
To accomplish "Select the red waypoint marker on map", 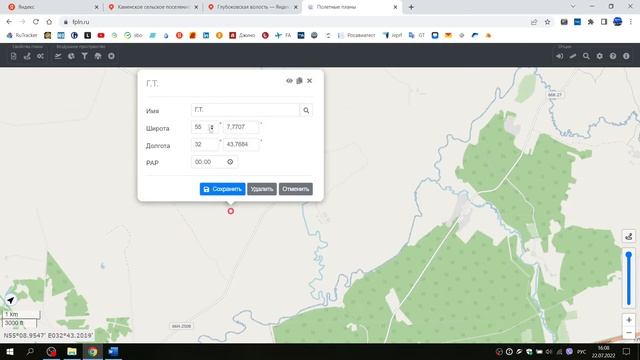I will coord(231,211).
